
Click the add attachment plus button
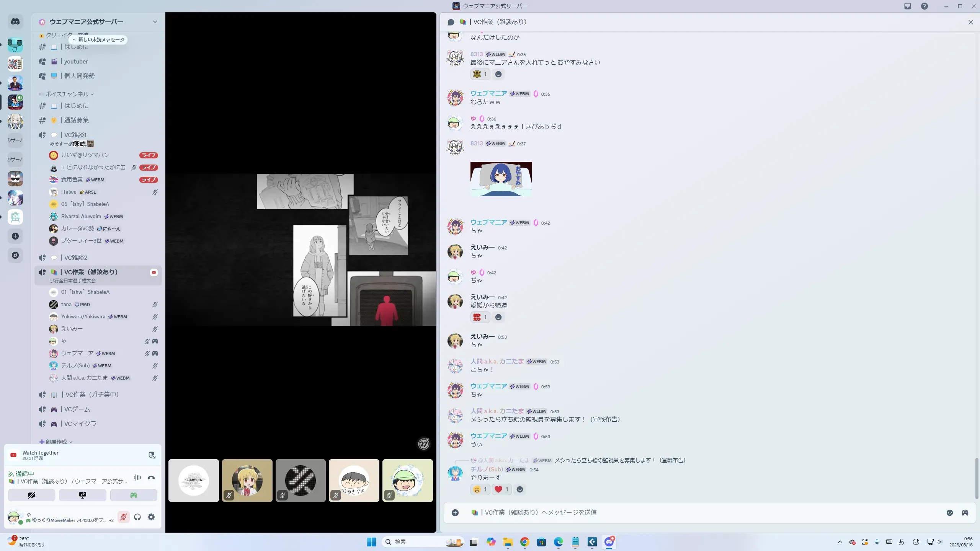coord(455,512)
